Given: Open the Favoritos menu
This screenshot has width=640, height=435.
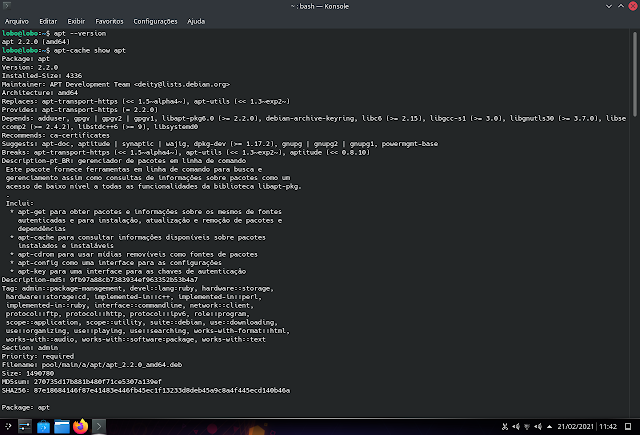Looking at the screenshot, I should pos(109,21).
